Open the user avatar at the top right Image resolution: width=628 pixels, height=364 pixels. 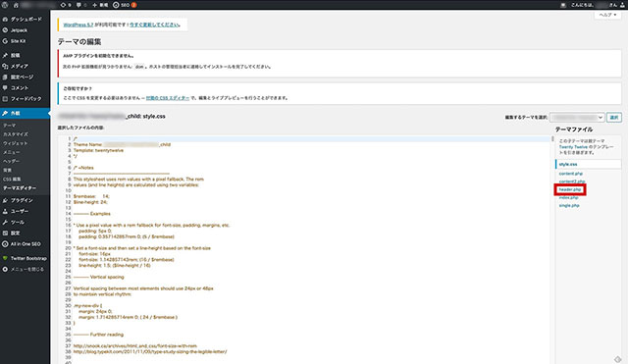click(x=622, y=5)
